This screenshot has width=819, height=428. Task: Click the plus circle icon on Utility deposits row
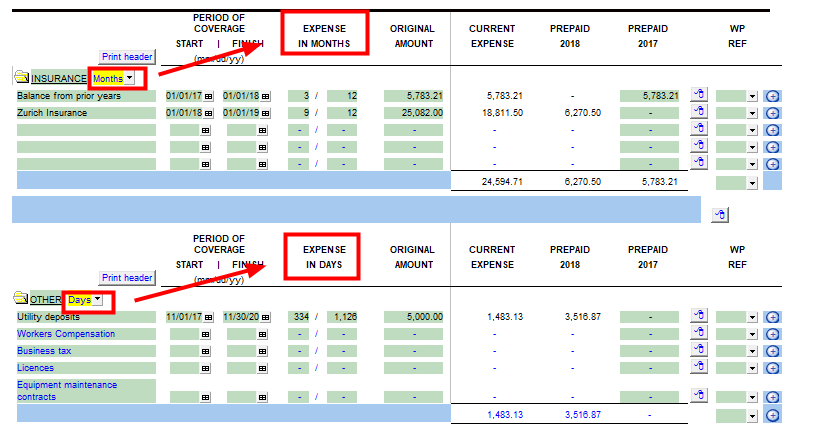click(x=772, y=317)
